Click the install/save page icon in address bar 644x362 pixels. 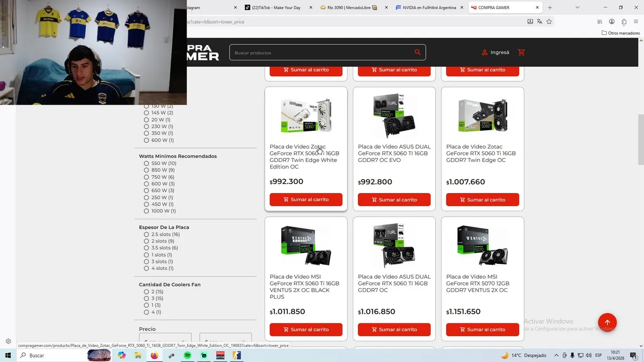point(530,22)
